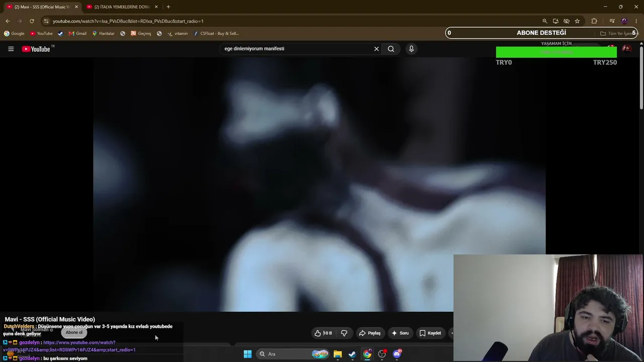Close the Mavi - SSS tab
This screenshot has height=362, width=644.
tap(76, 7)
